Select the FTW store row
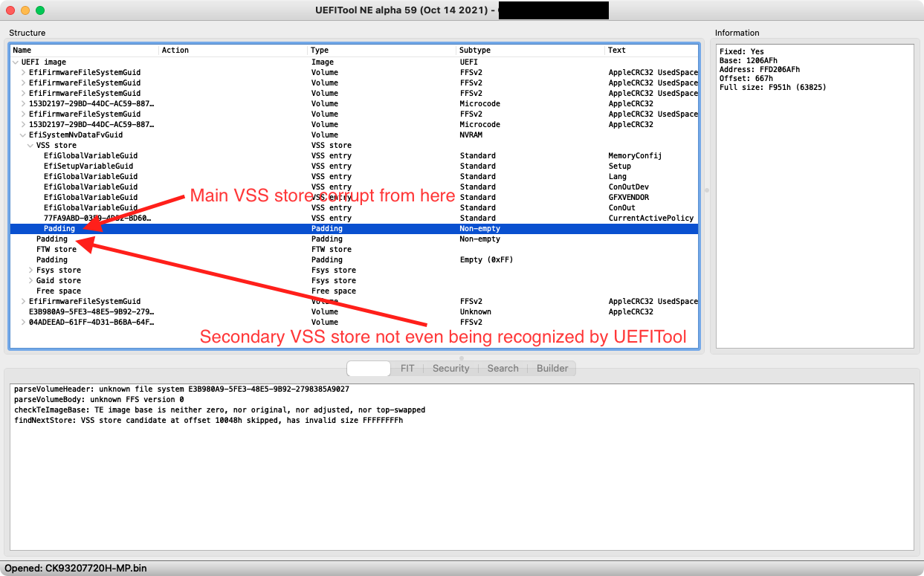Screen dimensions: 924x576 tap(355, 250)
